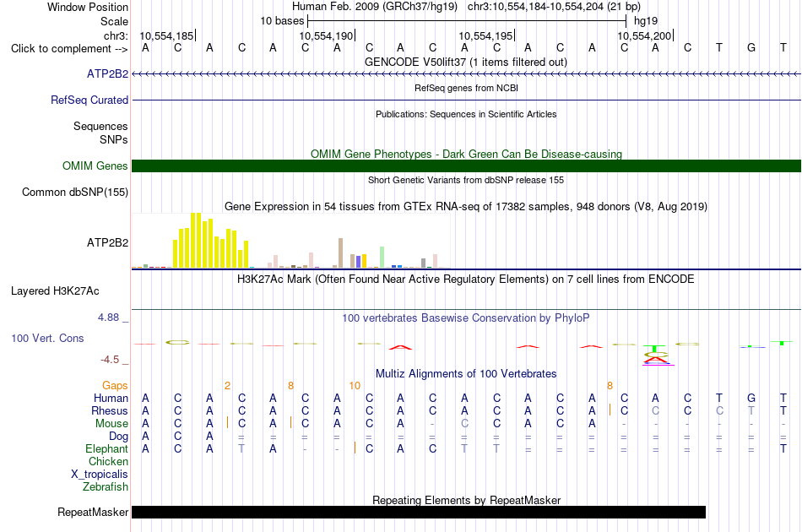Image resolution: width=802 pixels, height=532 pixels.
Task: Select the Zebrafish alignment row label
Action: (106, 487)
